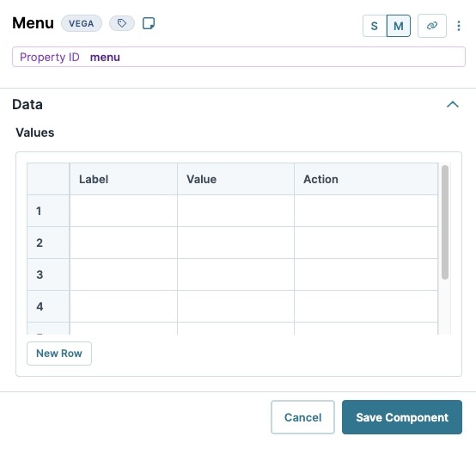Select row 1 Label cell
This screenshot has height=449, width=476.
tap(124, 211)
